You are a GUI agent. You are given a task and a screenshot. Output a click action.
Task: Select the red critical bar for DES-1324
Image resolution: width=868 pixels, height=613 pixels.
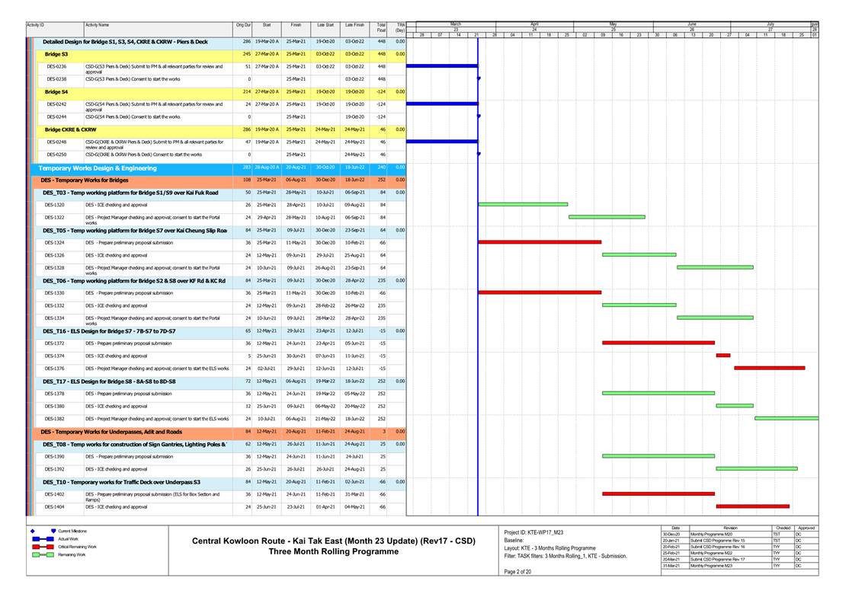(540, 242)
